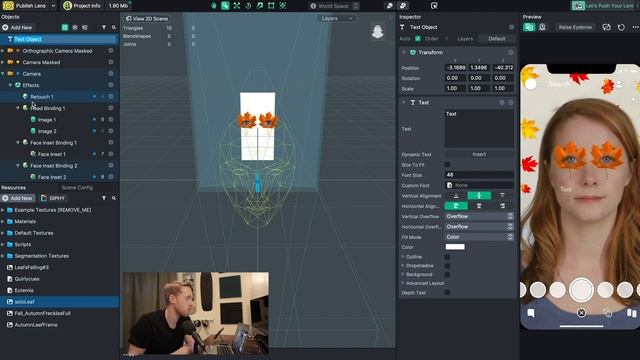Open the white Color swatch picker
Screen dimensions: 640x360
point(455,247)
